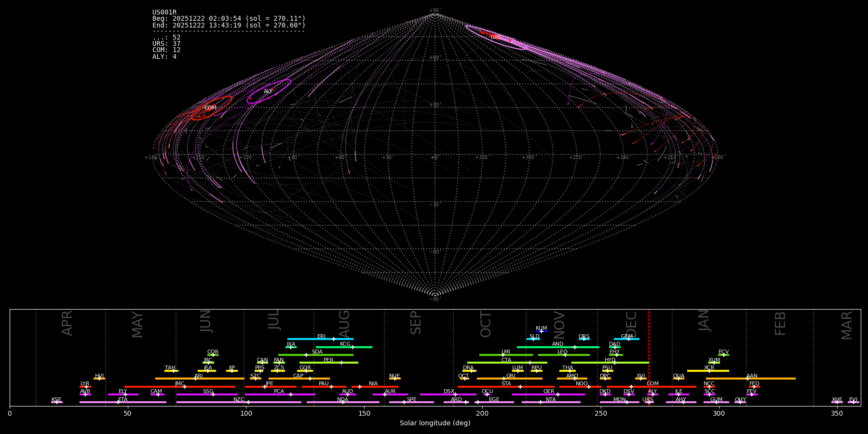Select the peak marker on the LYR bar
Screen dimensions: 868x434
pos(86,387)
